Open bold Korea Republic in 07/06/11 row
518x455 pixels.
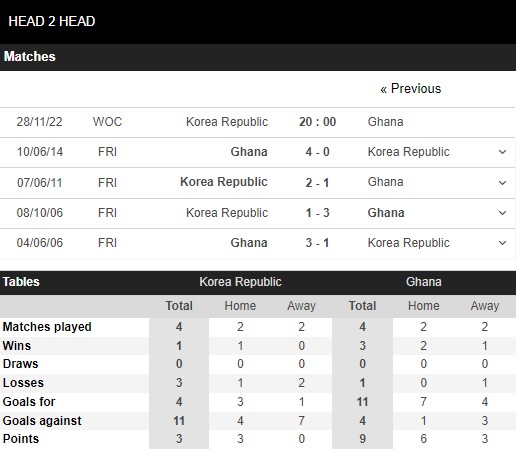coord(224,182)
